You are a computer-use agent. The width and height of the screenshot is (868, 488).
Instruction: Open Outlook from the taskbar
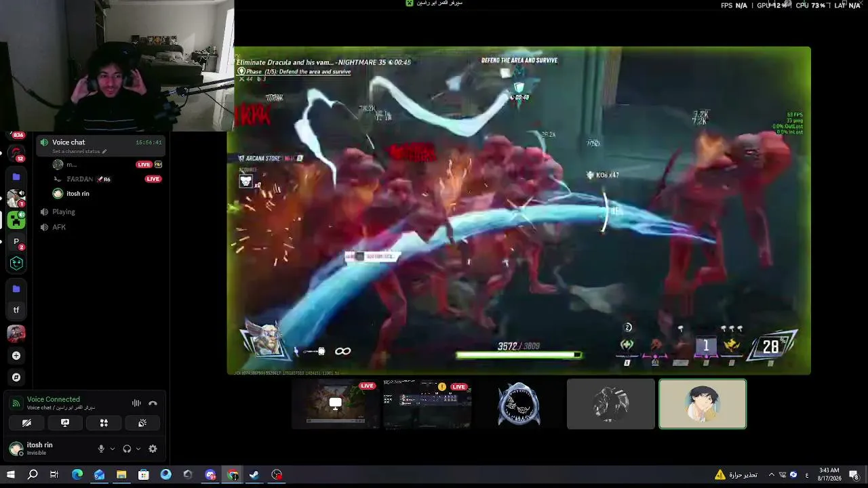click(x=99, y=474)
